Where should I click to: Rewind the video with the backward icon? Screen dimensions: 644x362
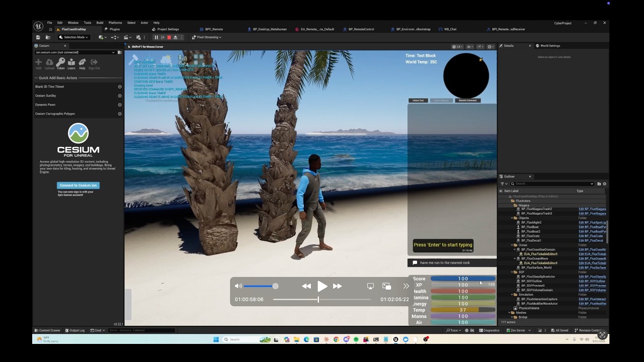[x=306, y=286]
